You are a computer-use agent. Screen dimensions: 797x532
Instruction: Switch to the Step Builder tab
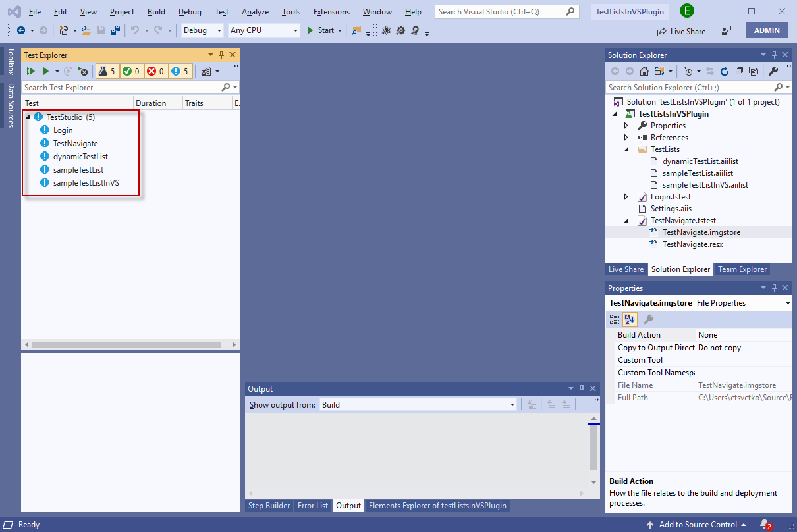[269, 506]
